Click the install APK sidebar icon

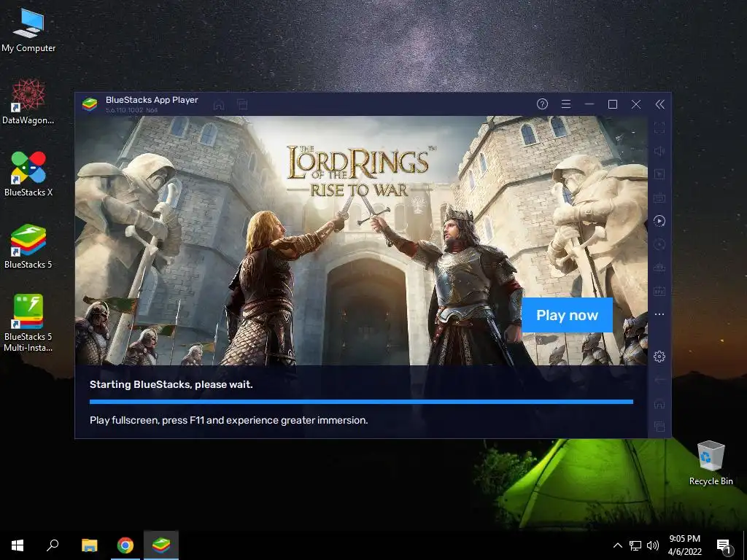[659, 268]
